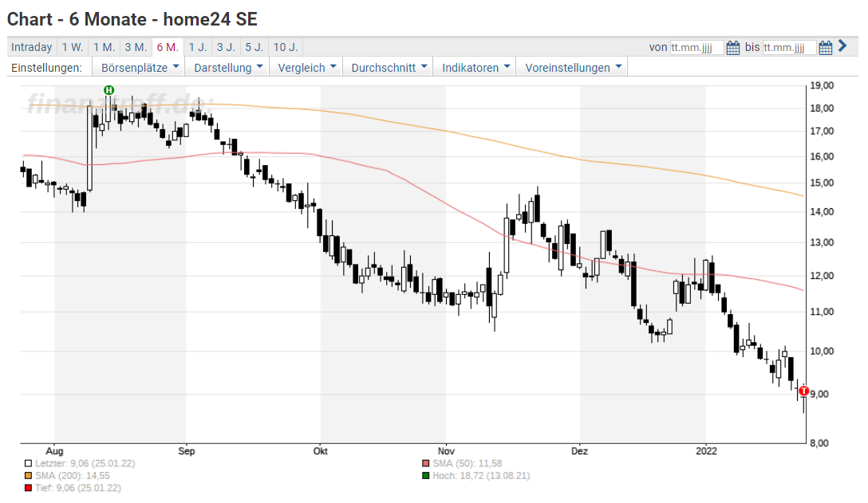Image resolution: width=868 pixels, height=503 pixels.
Task: Click 'SMA (200): 14,55' legend text
Action: (x=73, y=476)
